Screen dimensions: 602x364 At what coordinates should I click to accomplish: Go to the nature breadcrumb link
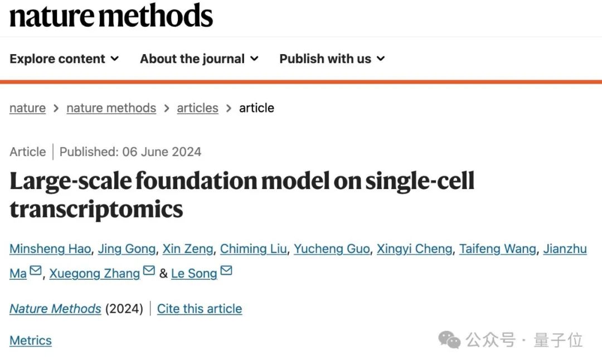click(27, 108)
